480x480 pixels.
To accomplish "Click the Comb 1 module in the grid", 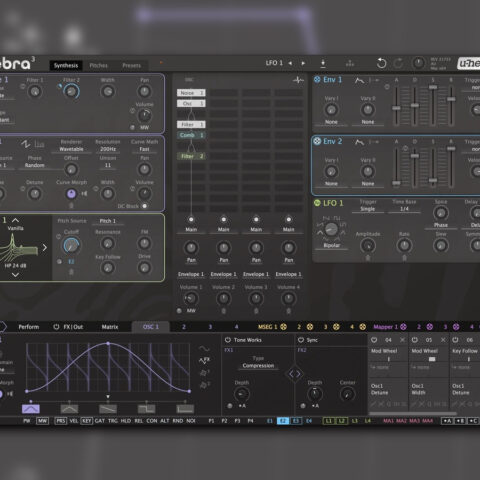I will point(191,135).
